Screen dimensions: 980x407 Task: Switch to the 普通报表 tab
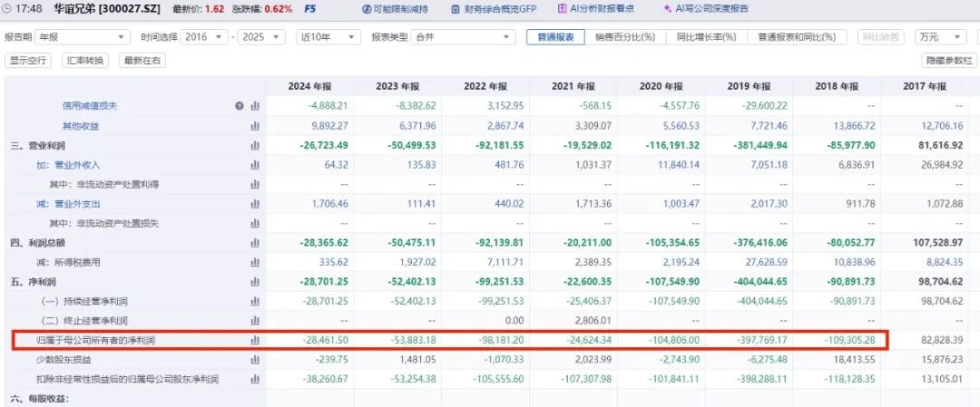coord(555,37)
